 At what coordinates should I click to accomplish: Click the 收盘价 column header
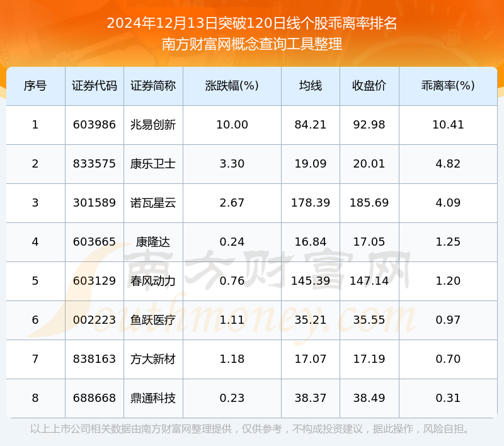369,86
